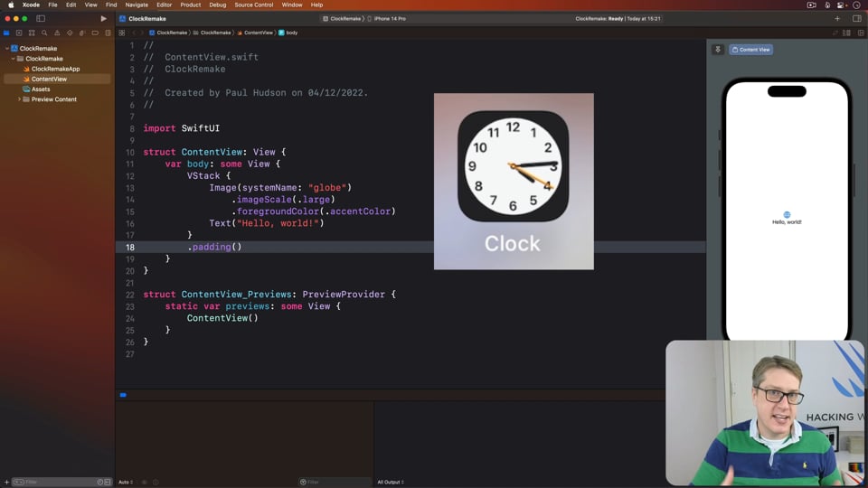This screenshot has width=868, height=488.
Task: Add file with navigator plus button
Action: [6, 482]
